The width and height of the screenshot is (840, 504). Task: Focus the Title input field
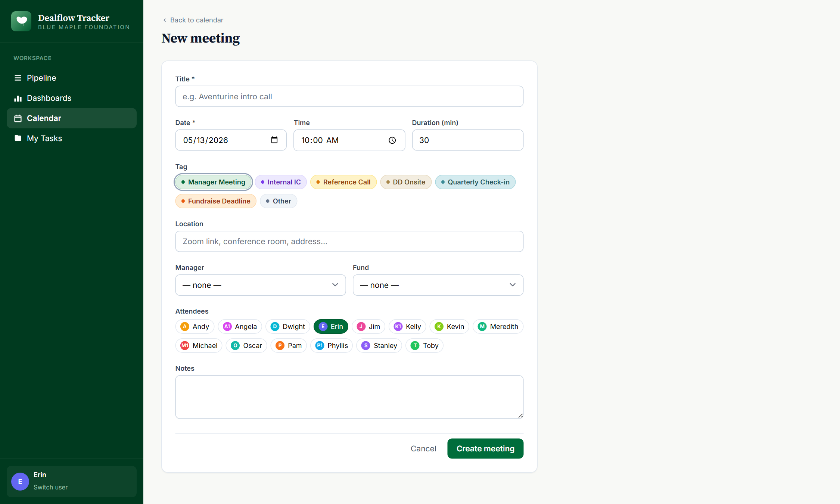coord(349,96)
